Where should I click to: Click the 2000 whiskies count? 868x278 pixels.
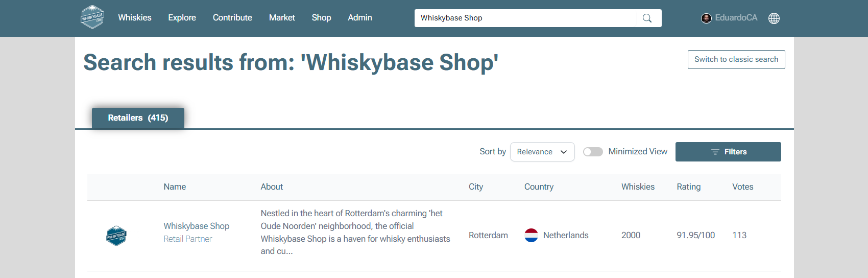pyautogui.click(x=631, y=235)
